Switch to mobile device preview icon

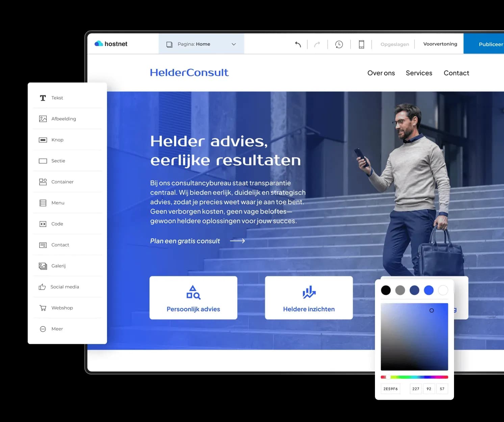click(361, 44)
